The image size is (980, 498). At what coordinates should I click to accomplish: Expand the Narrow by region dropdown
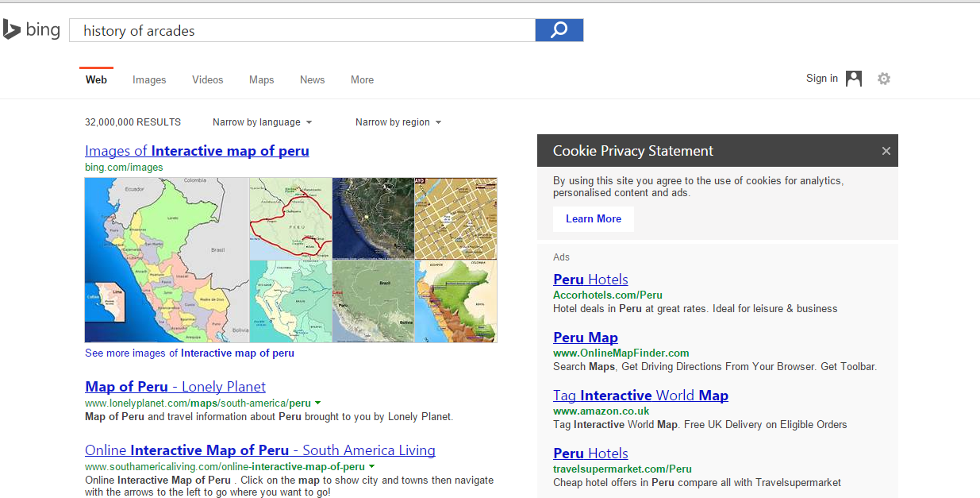click(x=398, y=122)
